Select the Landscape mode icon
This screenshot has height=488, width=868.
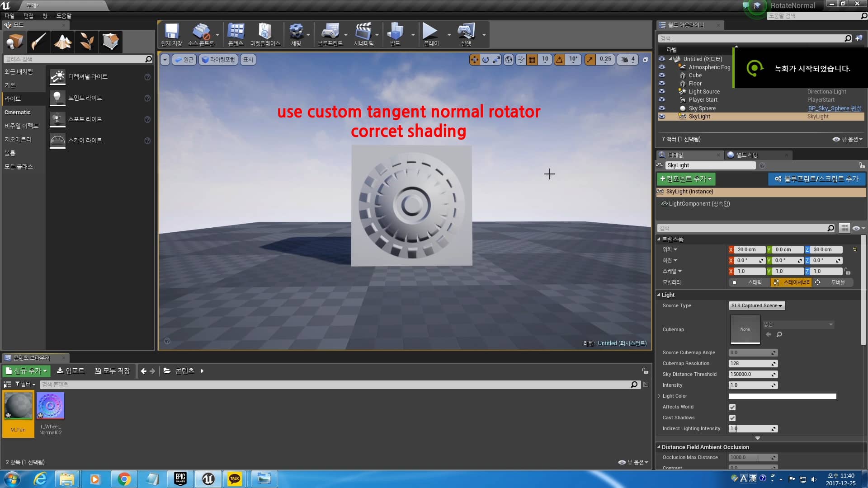(62, 42)
